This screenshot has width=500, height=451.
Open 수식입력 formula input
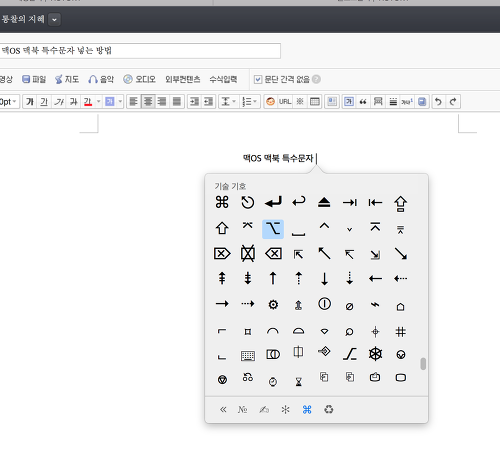click(x=223, y=79)
